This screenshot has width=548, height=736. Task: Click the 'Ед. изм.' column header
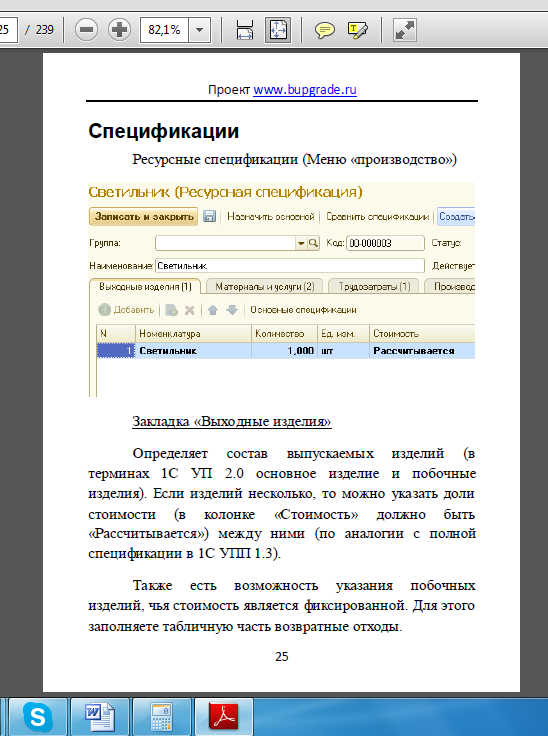tap(344, 334)
